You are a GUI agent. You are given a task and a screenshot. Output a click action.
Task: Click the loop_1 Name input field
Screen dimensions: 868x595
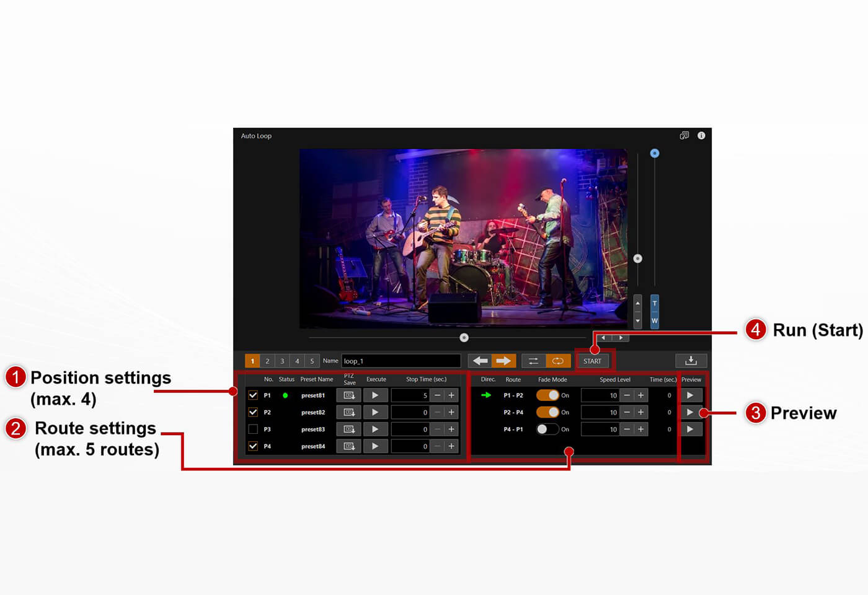click(401, 360)
